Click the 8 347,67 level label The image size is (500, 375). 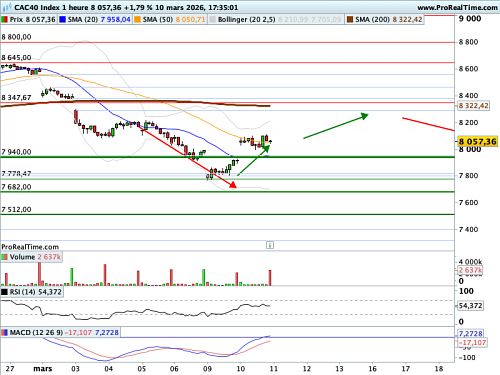point(16,98)
